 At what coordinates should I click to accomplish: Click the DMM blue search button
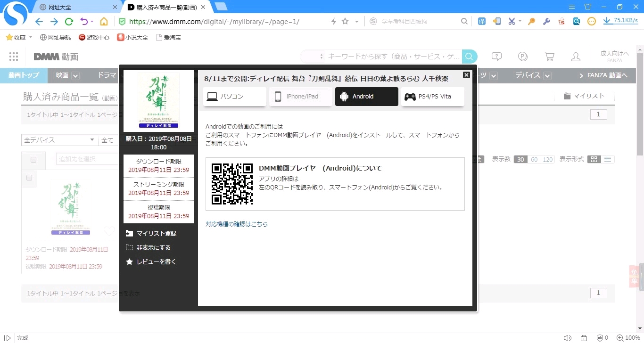tap(470, 57)
